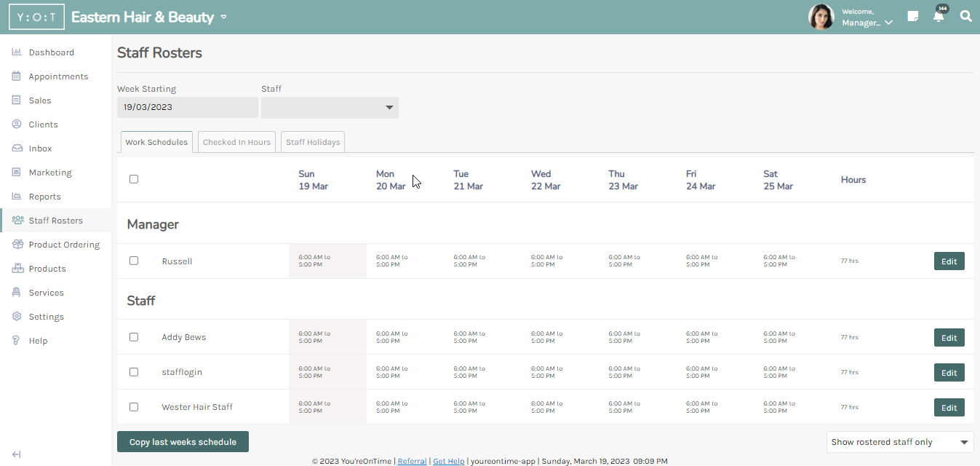Click the Inbox tray icon

(x=17, y=149)
